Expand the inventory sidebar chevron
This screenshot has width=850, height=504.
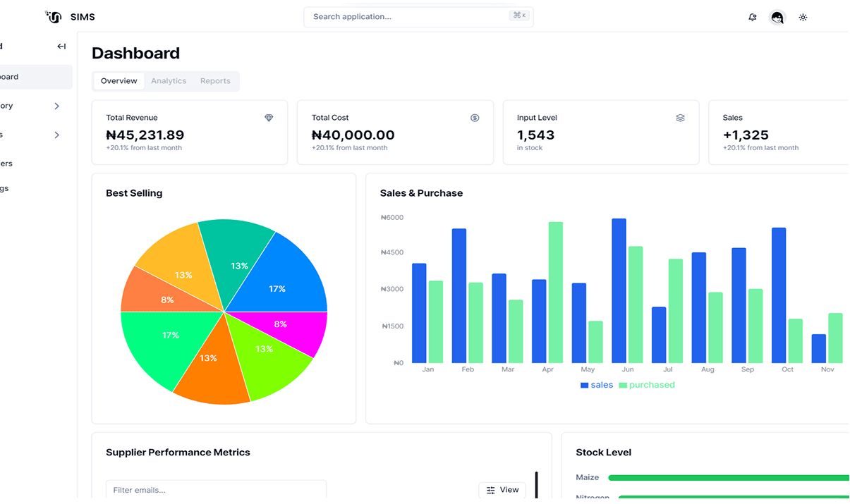pyautogui.click(x=57, y=106)
